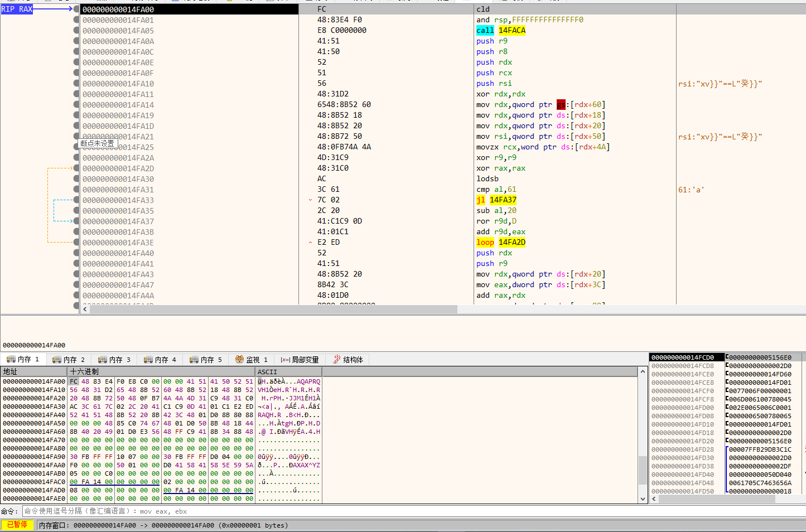Toggle breakpoint dot at address 14FA11
The width and height of the screenshot is (806, 532).
(x=76, y=94)
